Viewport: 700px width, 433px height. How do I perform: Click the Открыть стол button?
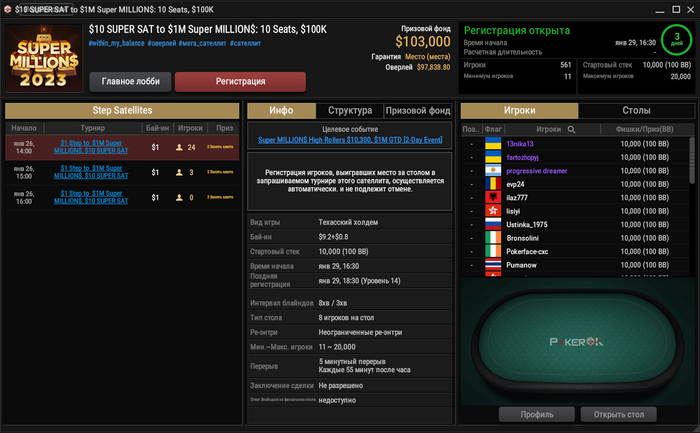tap(619, 414)
